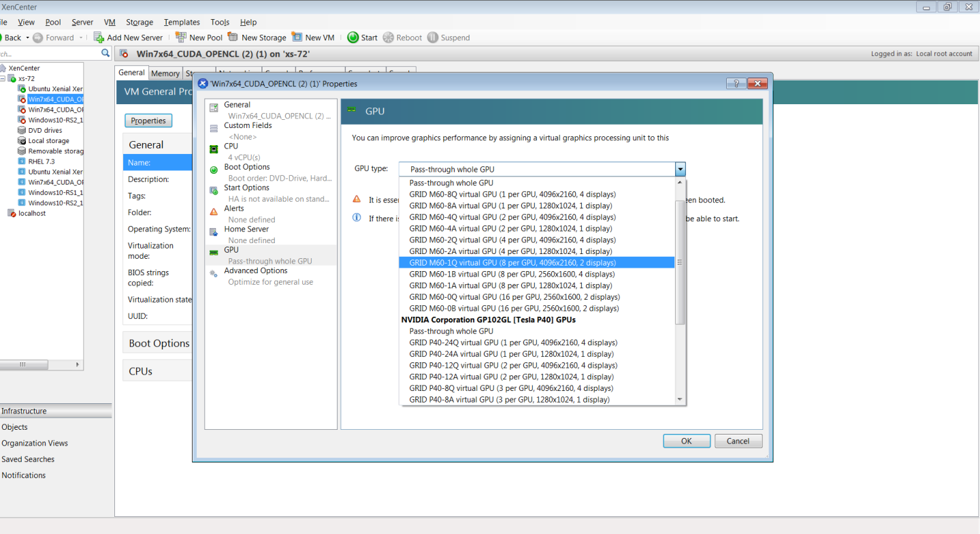Click the Reboot toolbar icon
The height and width of the screenshot is (534, 980).
pos(389,37)
